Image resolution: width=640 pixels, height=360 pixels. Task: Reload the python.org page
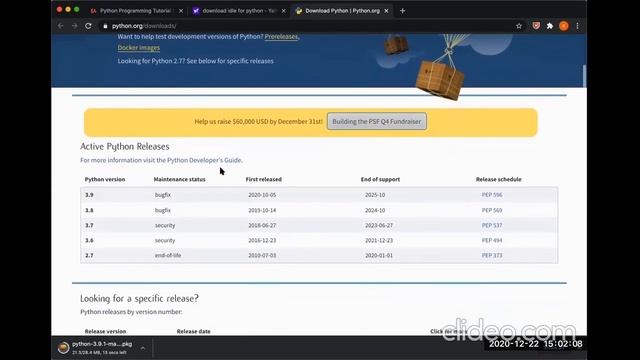(88, 26)
